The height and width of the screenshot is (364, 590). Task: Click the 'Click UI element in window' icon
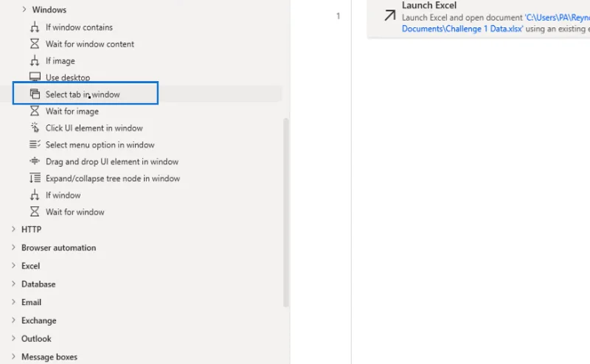pyautogui.click(x=35, y=128)
